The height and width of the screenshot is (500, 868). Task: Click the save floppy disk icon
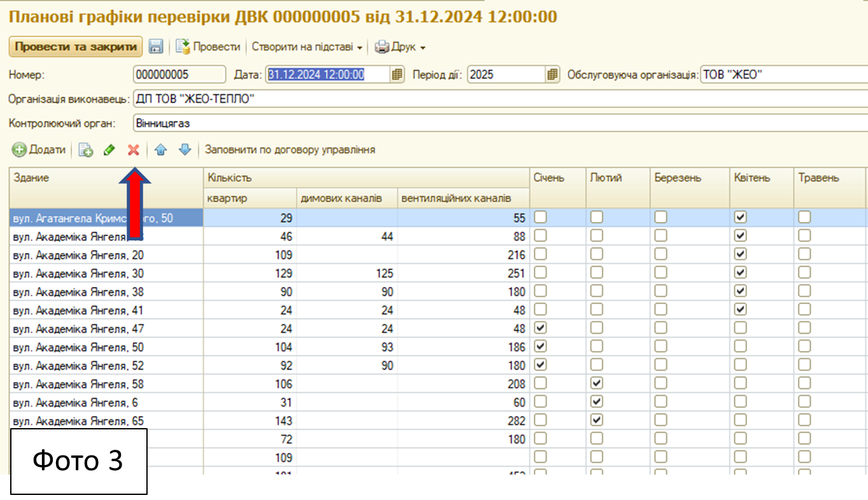pos(156,46)
